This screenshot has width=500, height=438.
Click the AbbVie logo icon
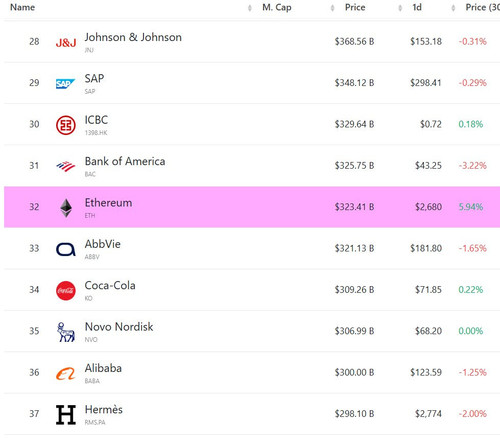coord(66,249)
